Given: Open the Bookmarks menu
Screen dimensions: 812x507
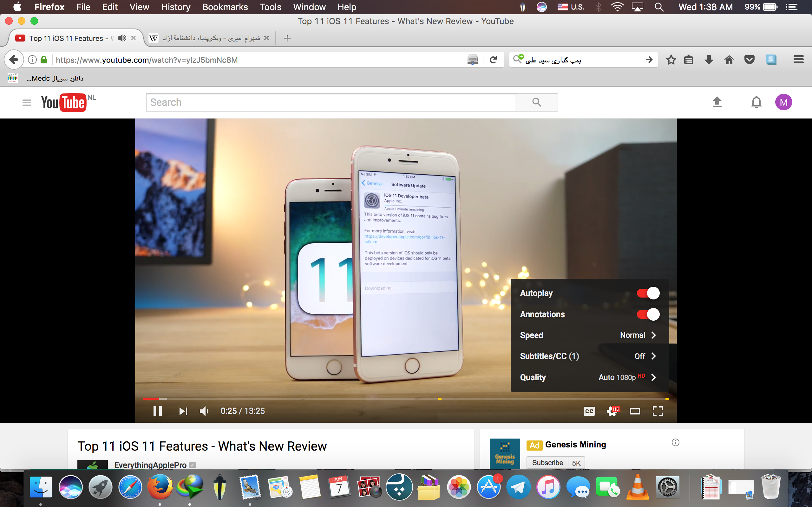Looking at the screenshot, I should [225, 7].
